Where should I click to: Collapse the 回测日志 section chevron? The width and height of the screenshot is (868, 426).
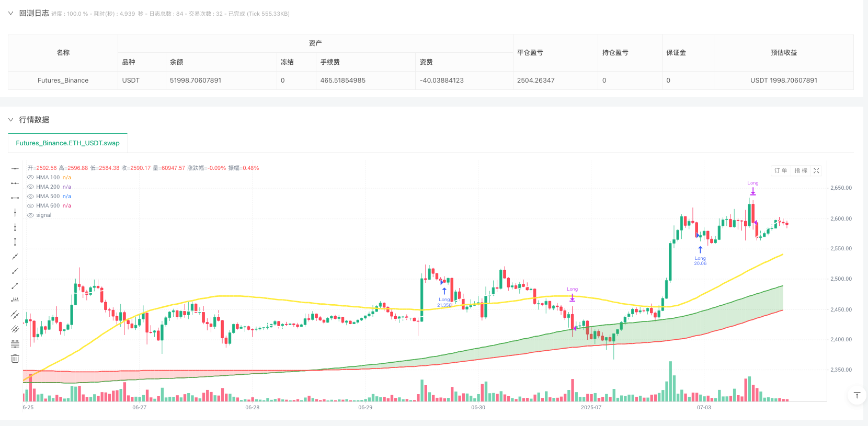click(10, 14)
